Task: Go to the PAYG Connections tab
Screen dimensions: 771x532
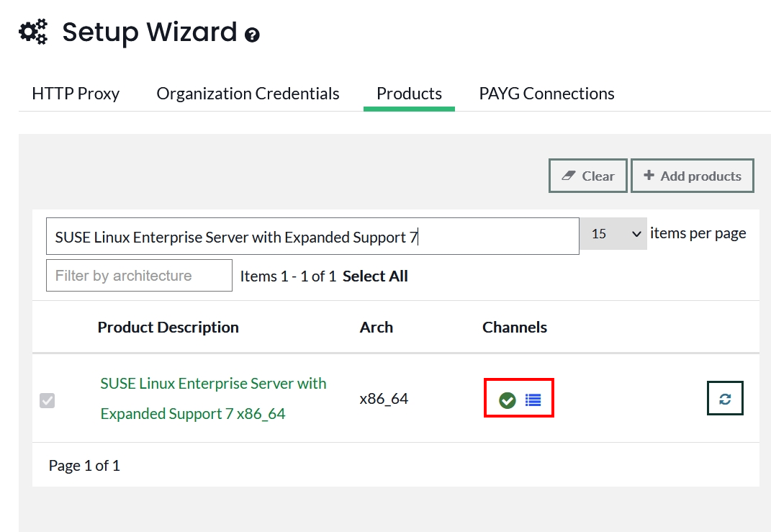Action: click(x=547, y=94)
